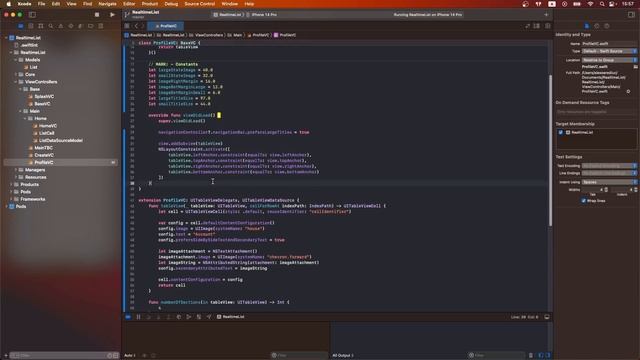Open the Location dropdown in inspector
640x360 pixels.
coord(609,60)
